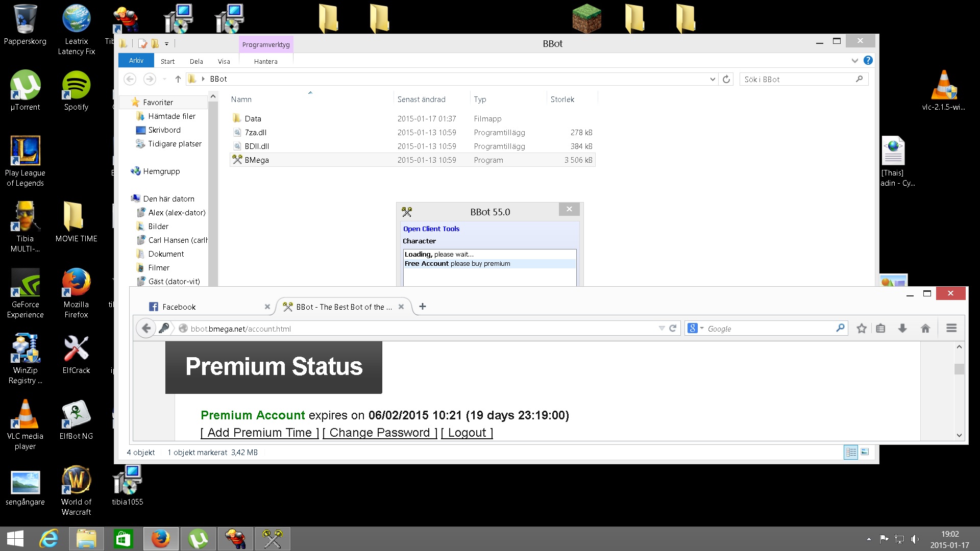Screen dimensions: 980x551
Task: Click Firefox bookmark star icon
Action: click(862, 329)
